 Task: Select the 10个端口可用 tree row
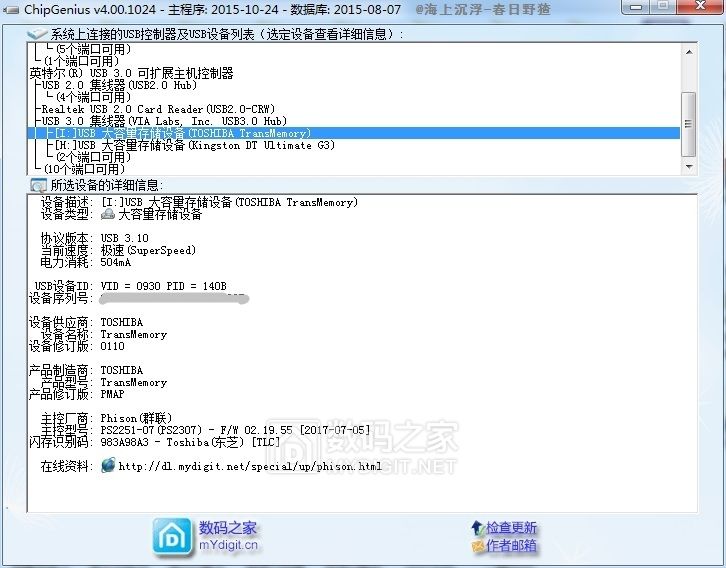pos(85,169)
